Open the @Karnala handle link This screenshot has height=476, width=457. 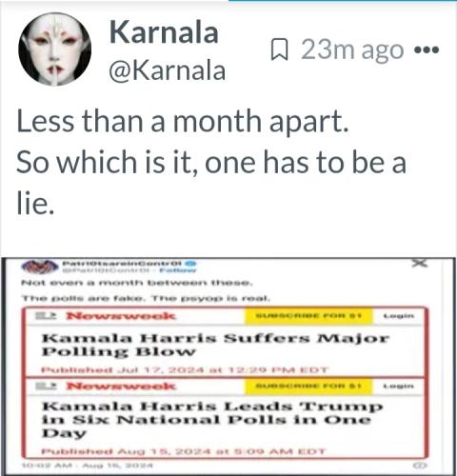point(168,70)
